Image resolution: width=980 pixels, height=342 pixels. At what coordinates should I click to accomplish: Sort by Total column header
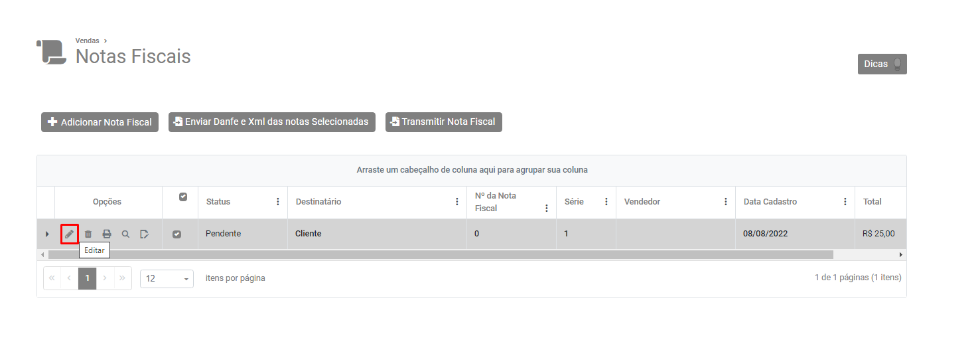[873, 201]
